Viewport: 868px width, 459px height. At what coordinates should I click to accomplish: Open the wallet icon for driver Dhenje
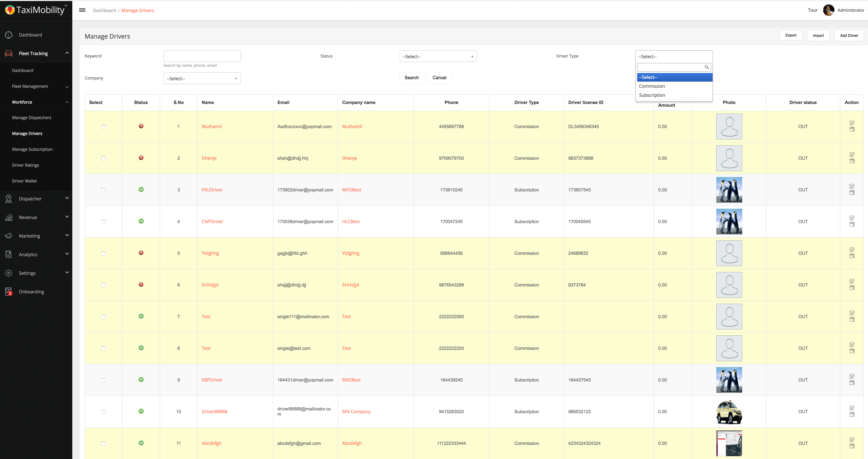852,161
